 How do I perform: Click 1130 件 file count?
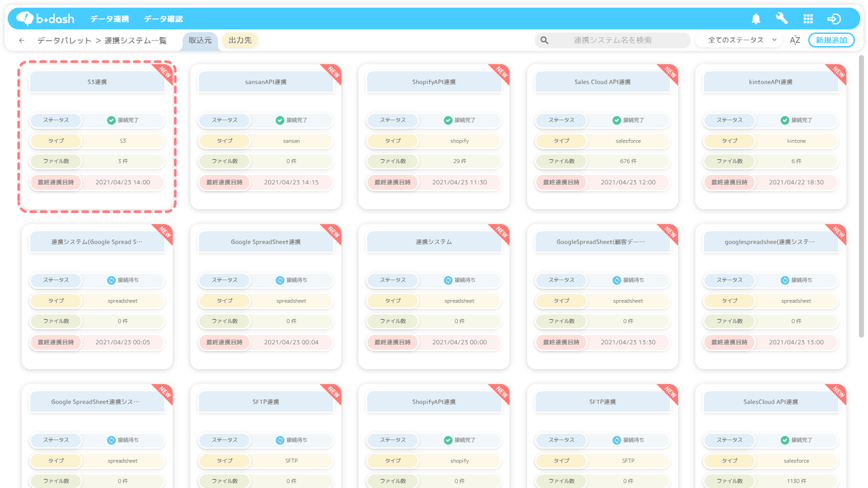pyautogui.click(x=796, y=481)
